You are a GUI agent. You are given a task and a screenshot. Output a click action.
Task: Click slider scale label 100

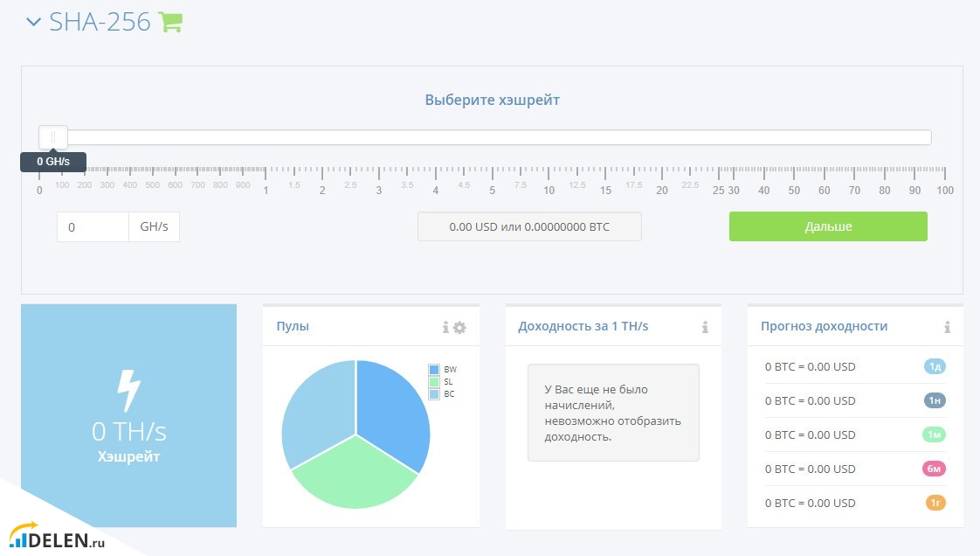(x=945, y=190)
